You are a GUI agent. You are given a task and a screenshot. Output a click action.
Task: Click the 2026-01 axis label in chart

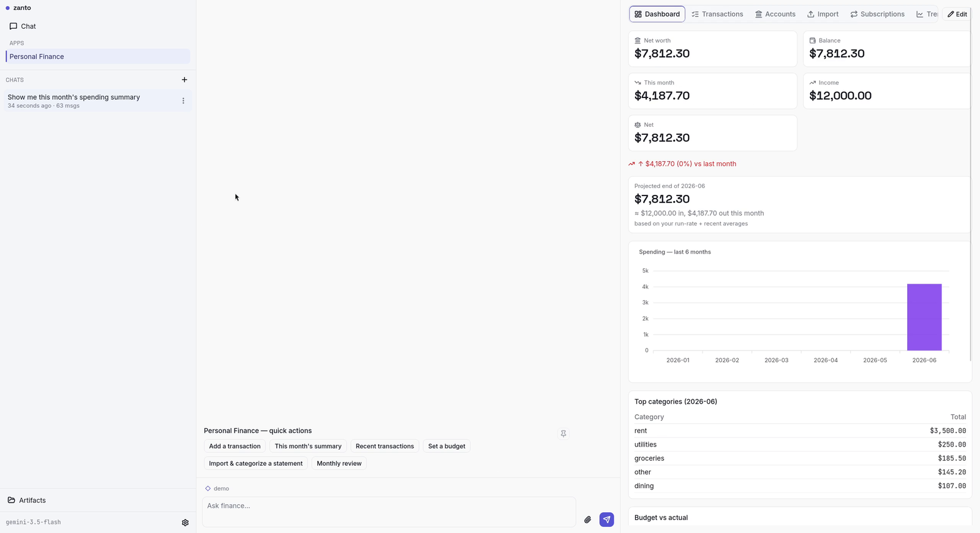click(677, 360)
